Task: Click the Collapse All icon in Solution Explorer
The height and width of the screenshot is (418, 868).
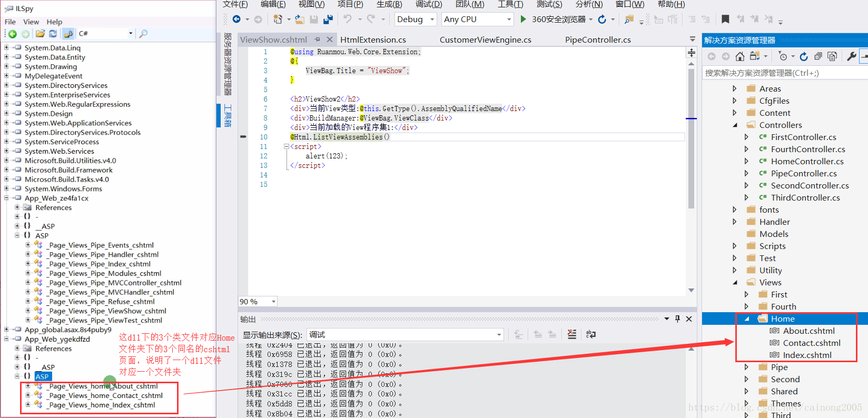Action: point(818,56)
